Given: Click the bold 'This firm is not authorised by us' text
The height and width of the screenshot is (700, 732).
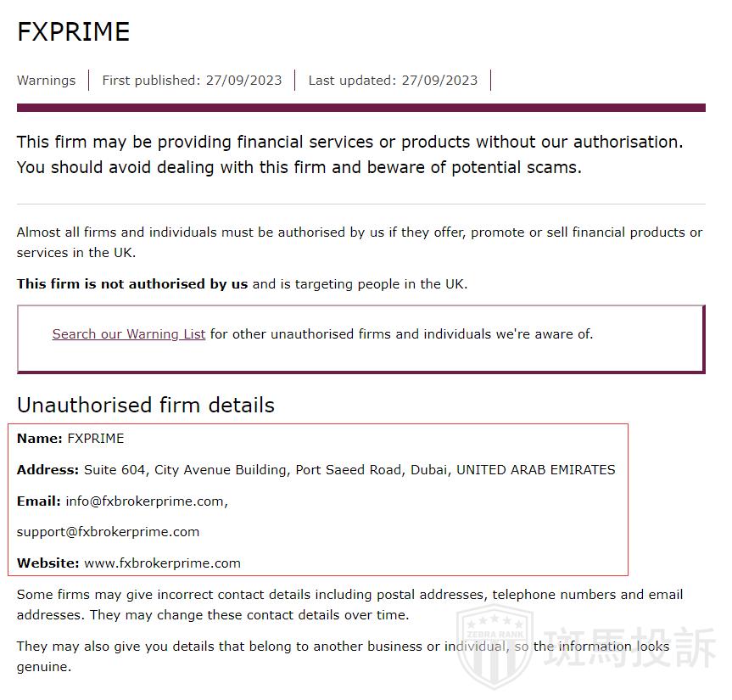Looking at the screenshot, I should tap(132, 284).
